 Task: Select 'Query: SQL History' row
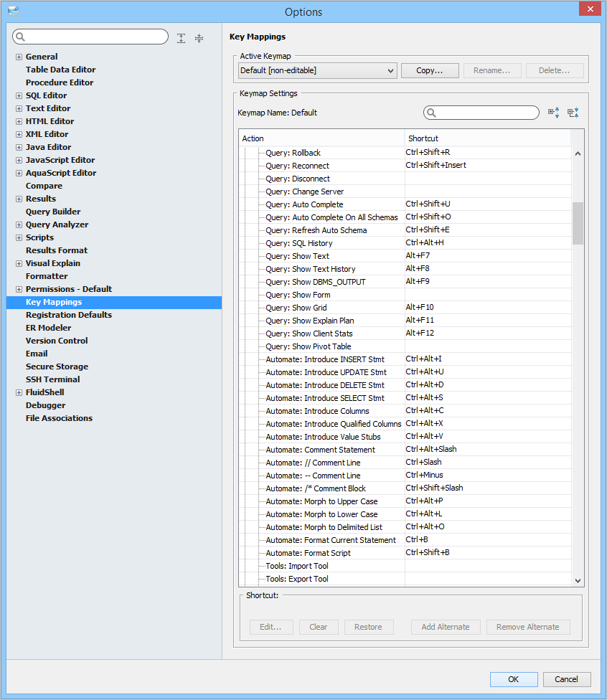[405, 243]
